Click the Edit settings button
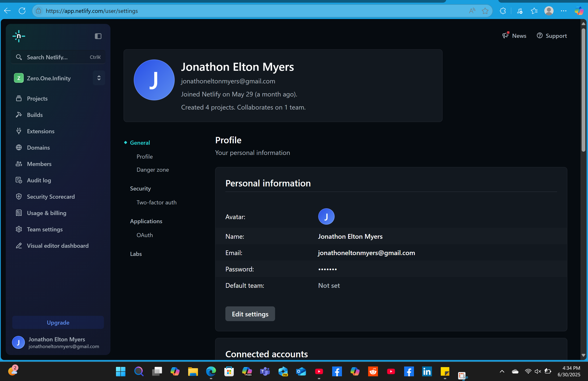This screenshot has height=381, width=588. [x=250, y=314]
